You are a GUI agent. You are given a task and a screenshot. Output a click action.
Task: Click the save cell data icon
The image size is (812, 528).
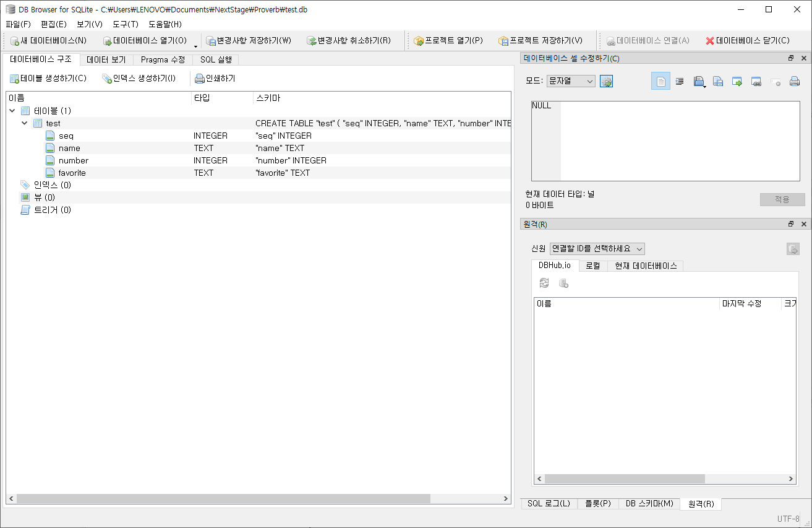718,81
